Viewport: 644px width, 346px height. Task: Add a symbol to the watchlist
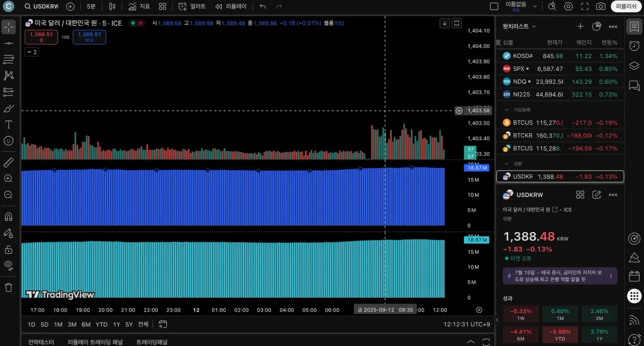(580, 26)
